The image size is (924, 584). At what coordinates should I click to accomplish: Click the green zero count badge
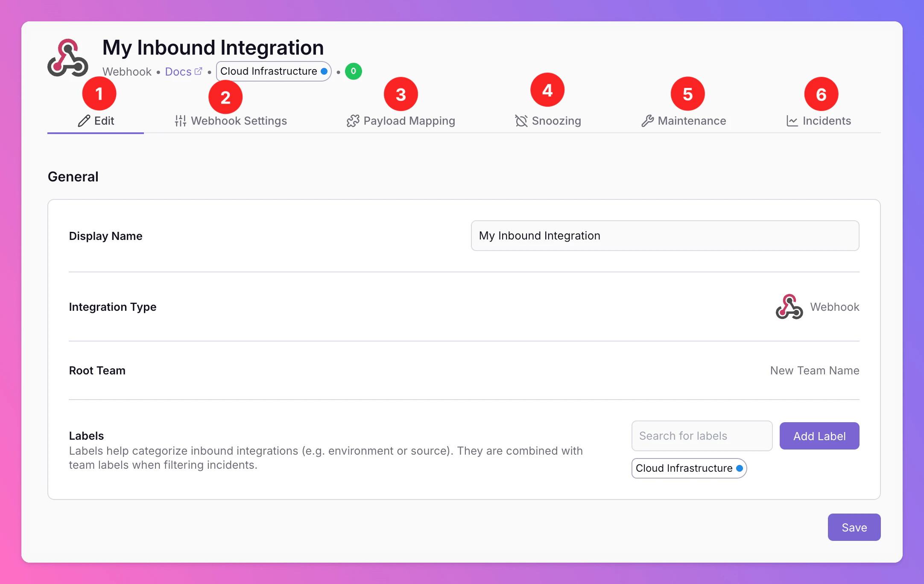tap(353, 71)
